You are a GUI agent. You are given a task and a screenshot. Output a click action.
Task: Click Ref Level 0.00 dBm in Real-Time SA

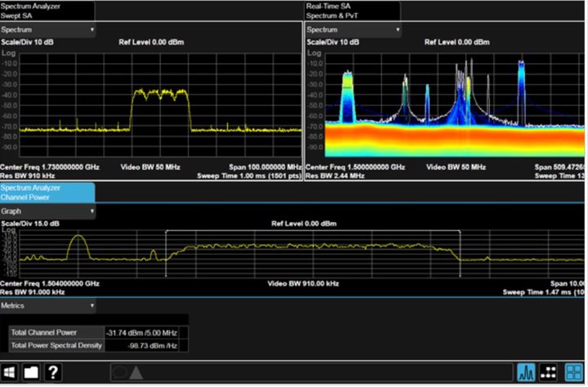[x=457, y=42]
